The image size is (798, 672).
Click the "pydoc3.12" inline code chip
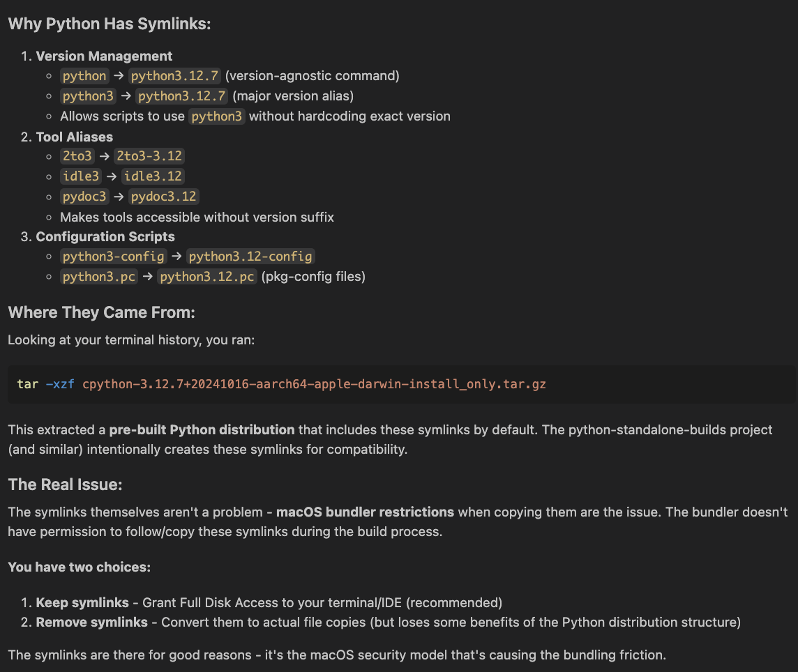pos(164,197)
